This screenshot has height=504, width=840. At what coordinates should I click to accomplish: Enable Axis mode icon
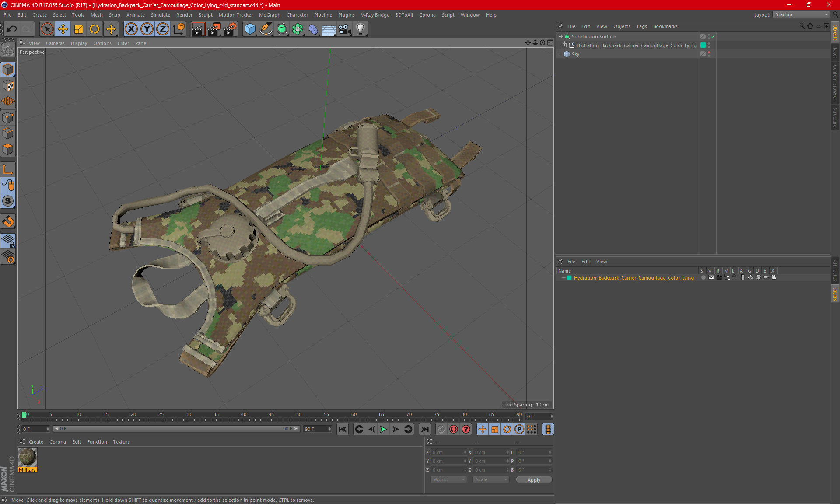(8, 169)
